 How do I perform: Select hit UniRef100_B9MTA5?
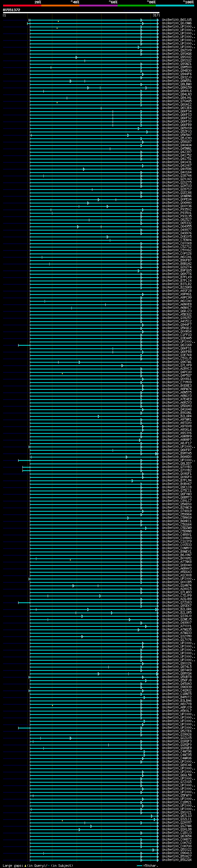(177, 453)
